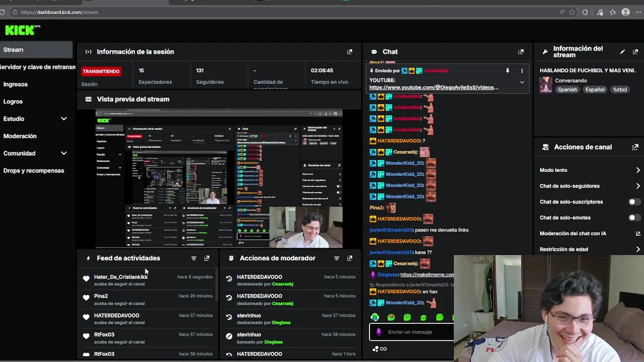
Task: Open external link icon for Moderación del chat con IA
Action: (x=638, y=233)
